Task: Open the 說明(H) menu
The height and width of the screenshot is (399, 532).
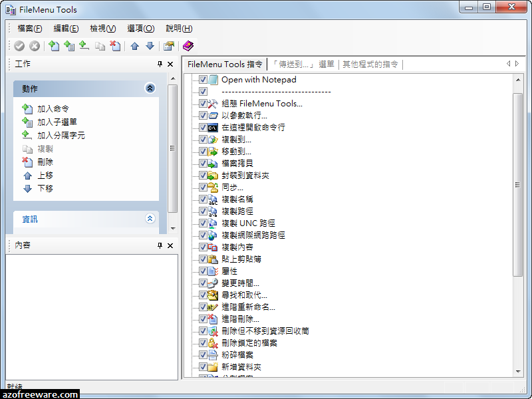Action: [x=179, y=29]
